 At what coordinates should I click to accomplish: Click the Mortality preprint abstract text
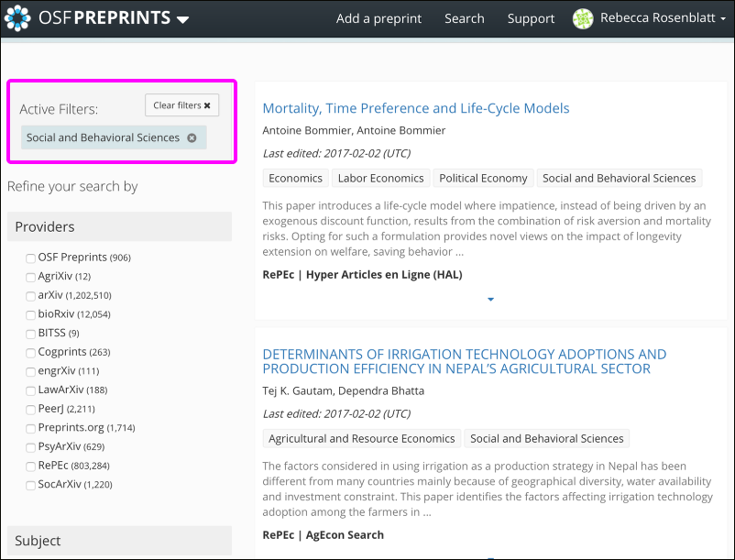pos(487,229)
